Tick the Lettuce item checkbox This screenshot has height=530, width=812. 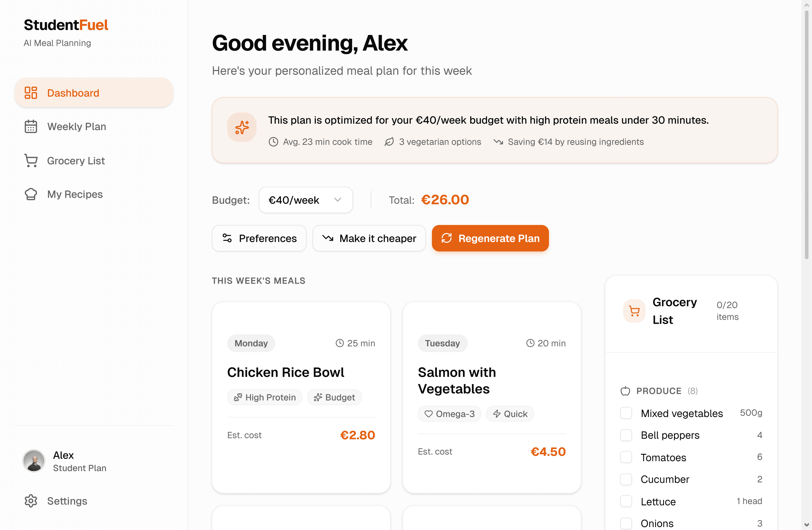tap(626, 501)
